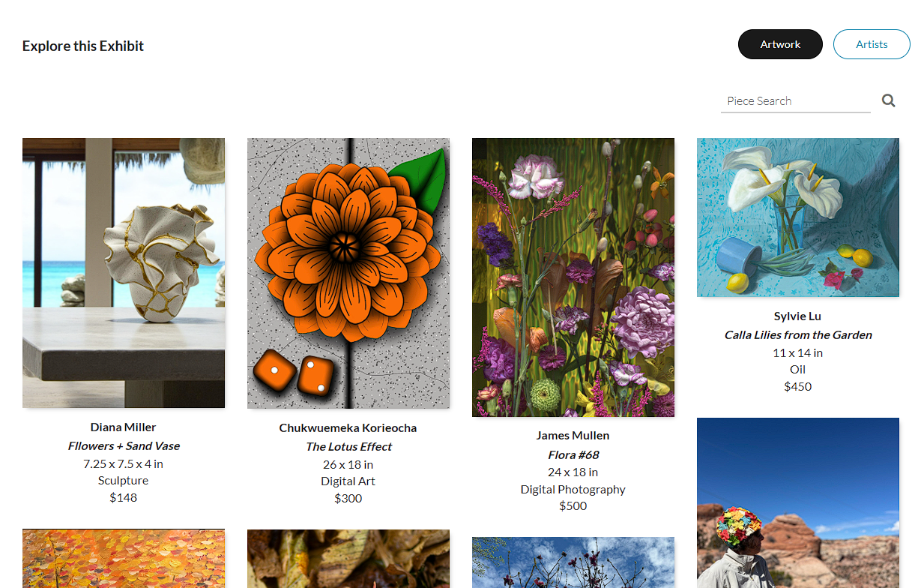
Task: Open the Fllowers + Sand Vase sculpture image
Action: (x=124, y=273)
